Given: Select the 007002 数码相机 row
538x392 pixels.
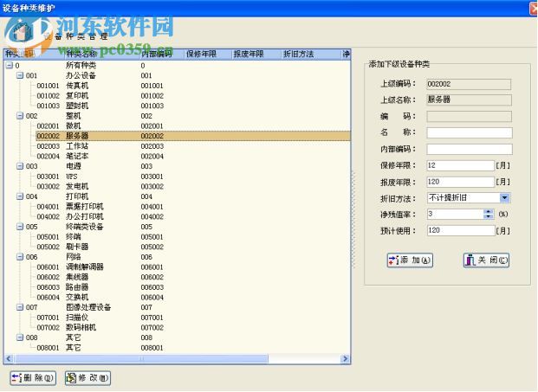Looking at the screenshot, I should pos(193,327).
